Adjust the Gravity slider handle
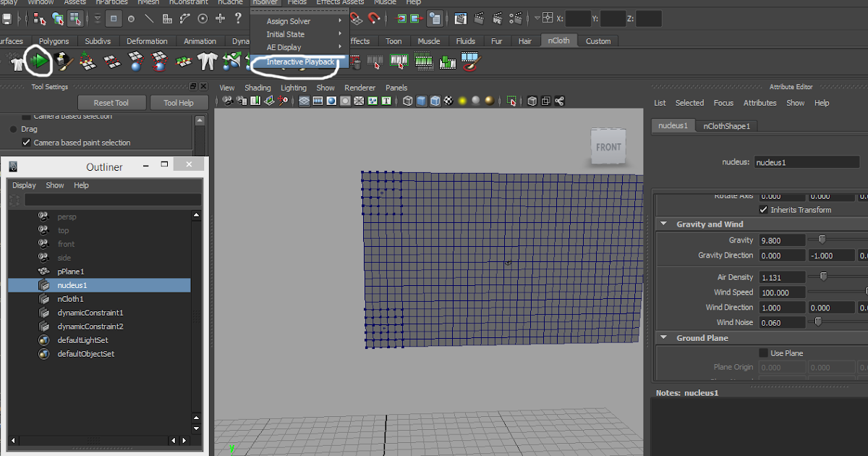This screenshot has width=868, height=456. click(822, 240)
